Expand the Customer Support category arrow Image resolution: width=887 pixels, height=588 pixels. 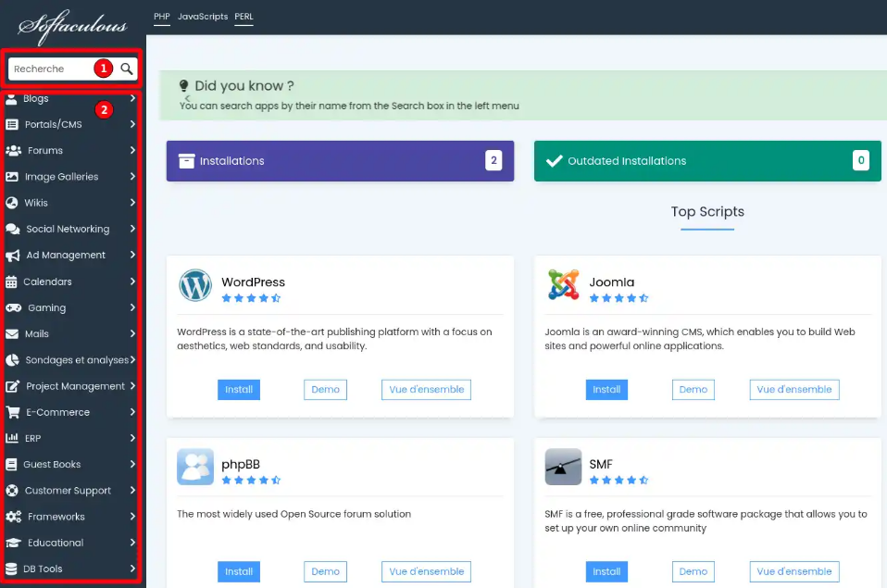pos(132,490)
